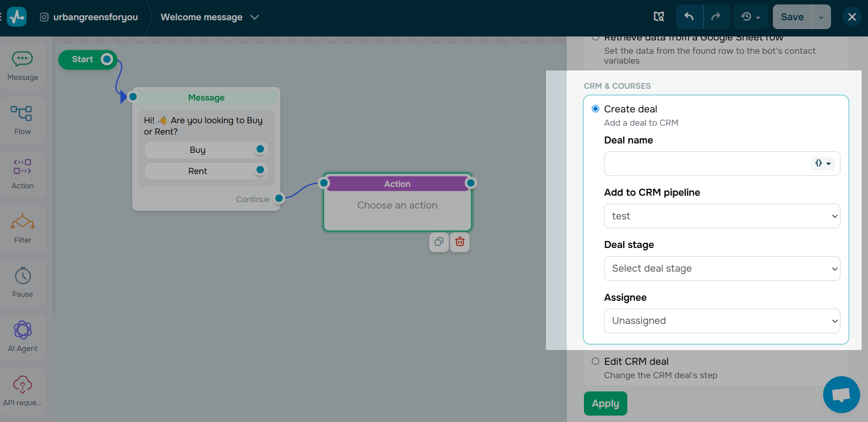The image size is (868, 422).
Task: Click the green Apply button
Action: (605, 403)
